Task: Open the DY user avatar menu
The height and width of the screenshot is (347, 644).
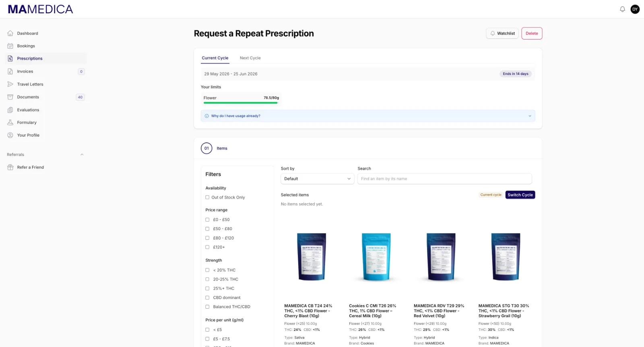Action: click(635, 9)
